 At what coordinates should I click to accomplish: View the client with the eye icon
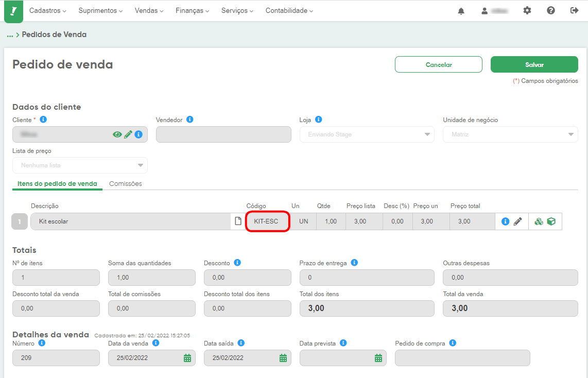point(117,134)
